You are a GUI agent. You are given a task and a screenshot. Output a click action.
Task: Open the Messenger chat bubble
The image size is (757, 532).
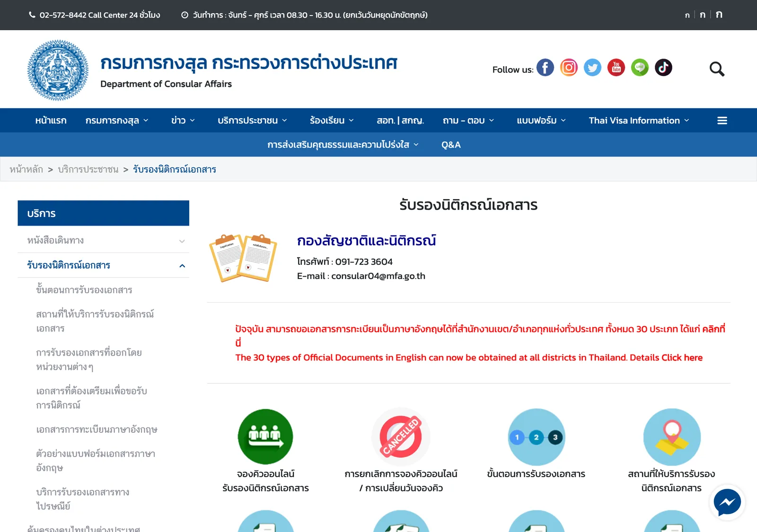[x=727, y=502]
